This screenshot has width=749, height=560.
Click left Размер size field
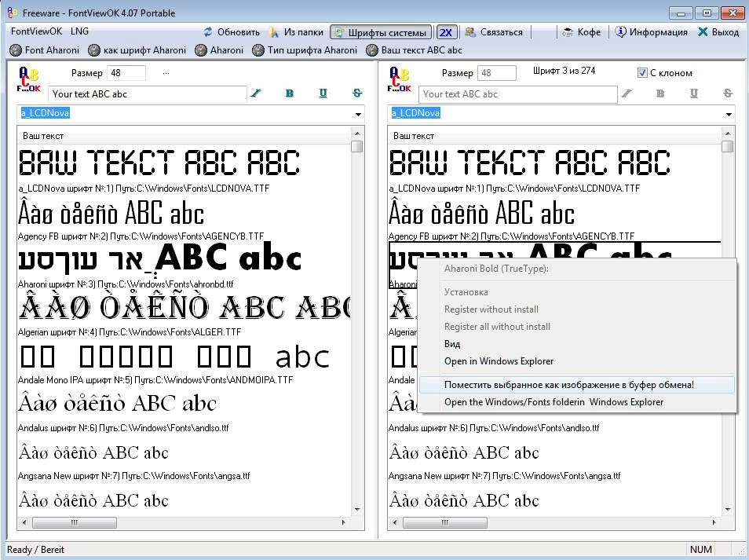126,73
